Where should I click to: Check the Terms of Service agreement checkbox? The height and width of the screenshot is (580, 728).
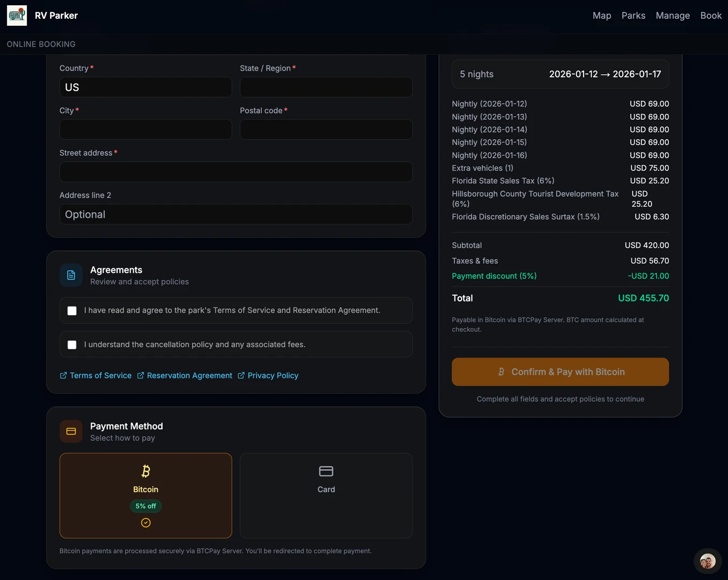pyautogui.click(x=72, y=311)
